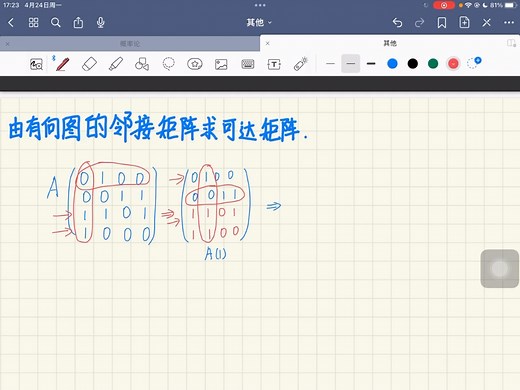Screen dimensions: 520x390
Task: Open the custom color preset picker
Action: pos(474,63)
